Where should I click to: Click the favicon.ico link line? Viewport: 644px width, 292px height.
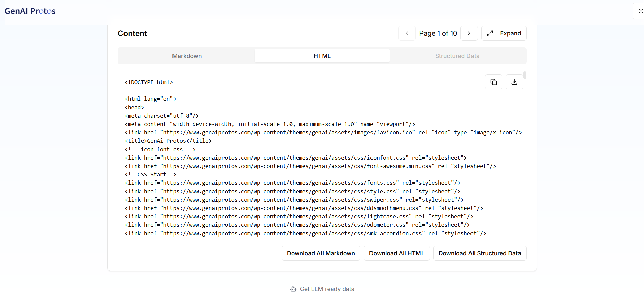(323, 132)
